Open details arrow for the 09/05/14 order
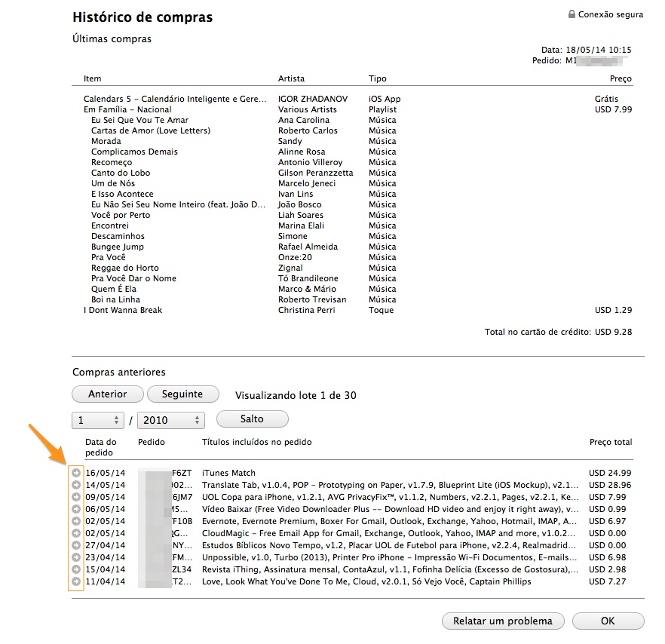This screenshot has width=665, height=644. click(x=76, y=497)
